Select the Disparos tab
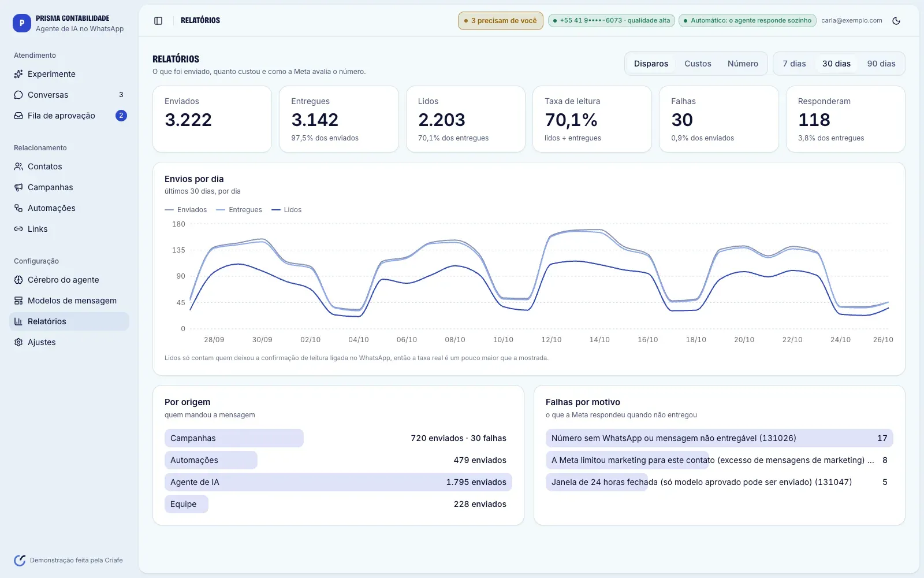The height and width of the screenshot is (578, 924). pos(651,64)
